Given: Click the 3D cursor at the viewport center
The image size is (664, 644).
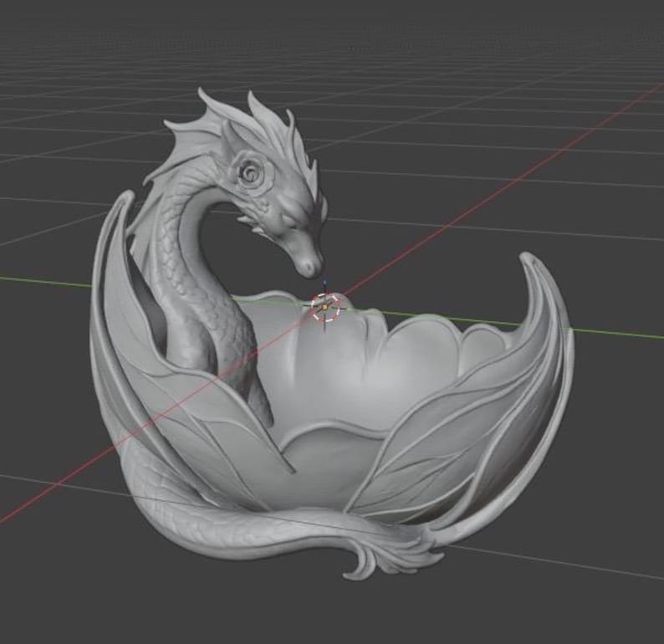Looking at the screenshot, I should (325, 307).
